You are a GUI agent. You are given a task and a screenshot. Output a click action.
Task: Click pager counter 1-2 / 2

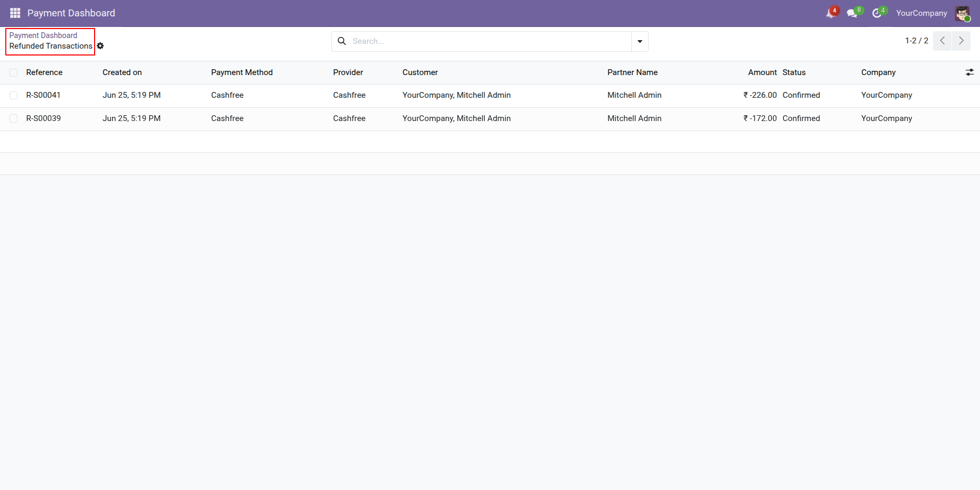tap(917, 41)
